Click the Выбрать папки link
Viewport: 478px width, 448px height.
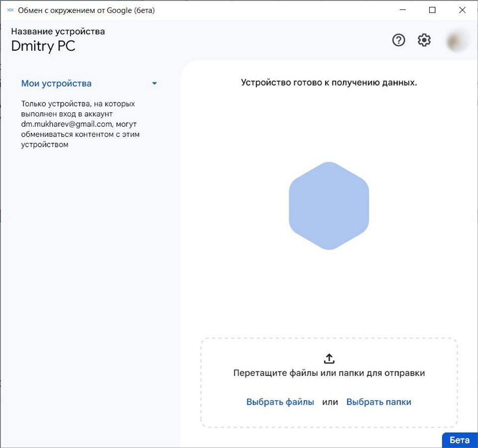click(x=379, y=402)
